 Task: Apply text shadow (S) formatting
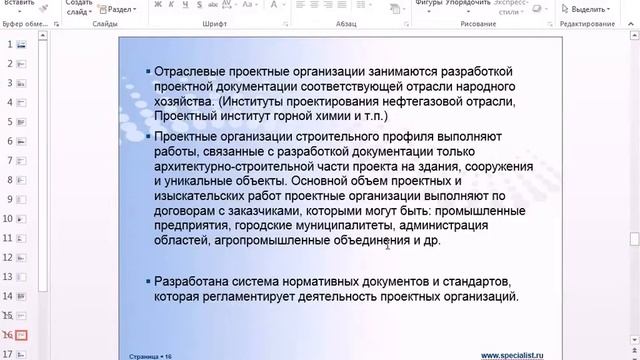point(199,5)
